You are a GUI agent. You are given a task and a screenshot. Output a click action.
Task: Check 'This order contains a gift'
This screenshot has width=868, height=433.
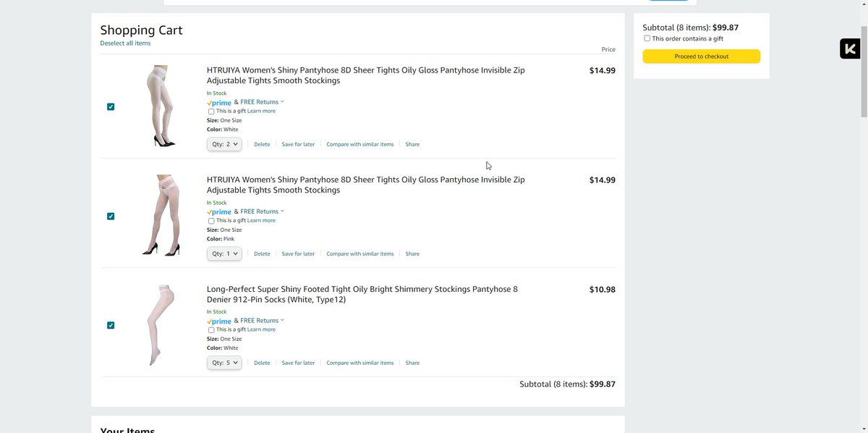tap(647, 38)
